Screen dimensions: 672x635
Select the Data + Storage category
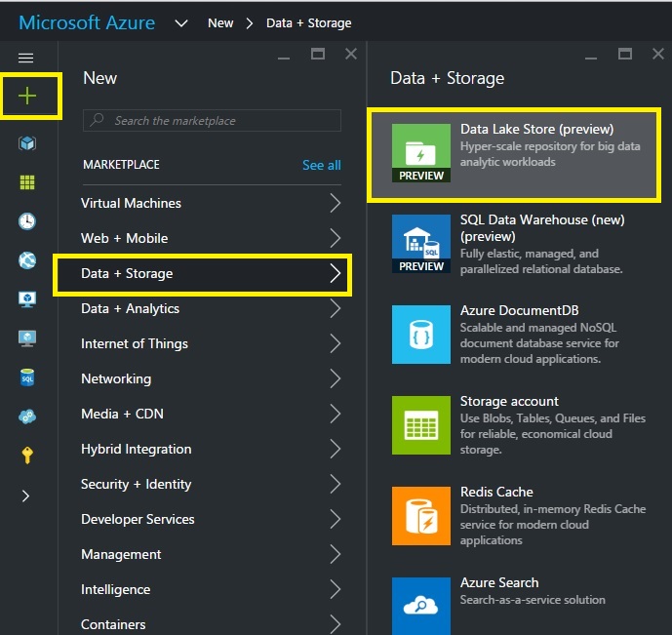point(202,274)
